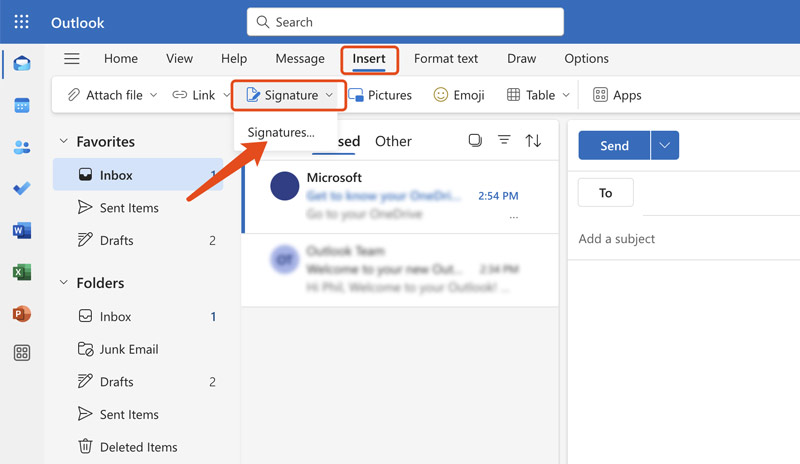Expand the Send options dropdown arrow
Image resolution: width=800 pixels, height=464 pixels.
665,145
